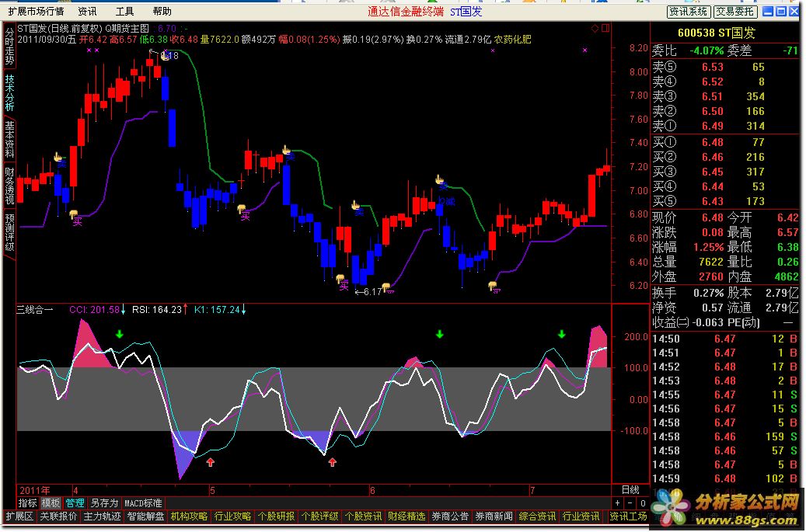Image resolution: width=806 pixels, height=532 pixels.
Task: Open the 智能解盘 bottom tab
Action: click(145, 516)
